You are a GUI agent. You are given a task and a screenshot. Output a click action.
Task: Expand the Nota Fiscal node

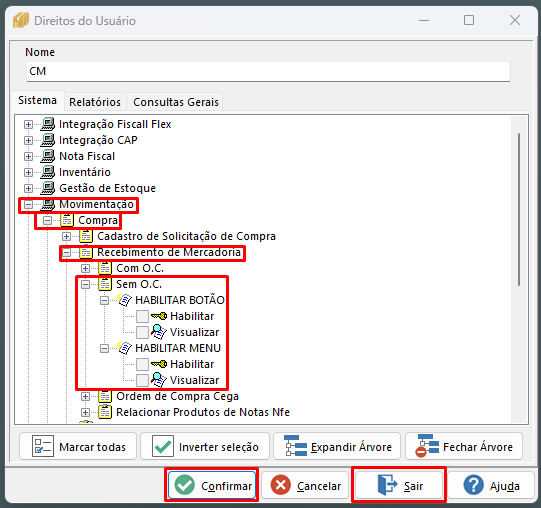29,156
